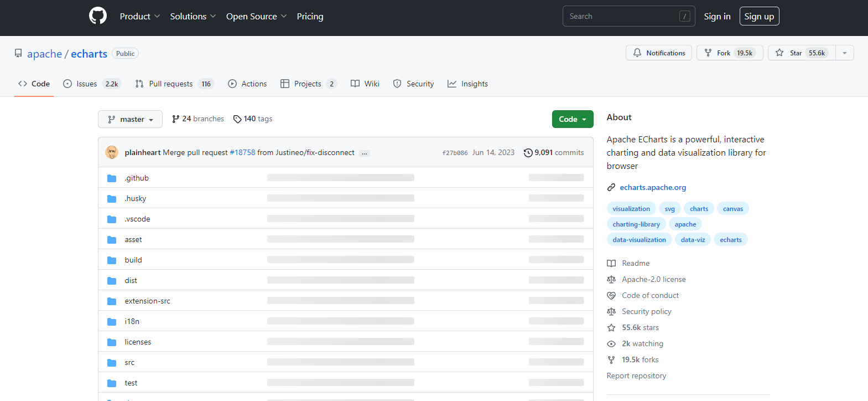Viewport: 868px width, 401px height.
Task: Click the extension-src folder icon
Action: coord(112,301)
